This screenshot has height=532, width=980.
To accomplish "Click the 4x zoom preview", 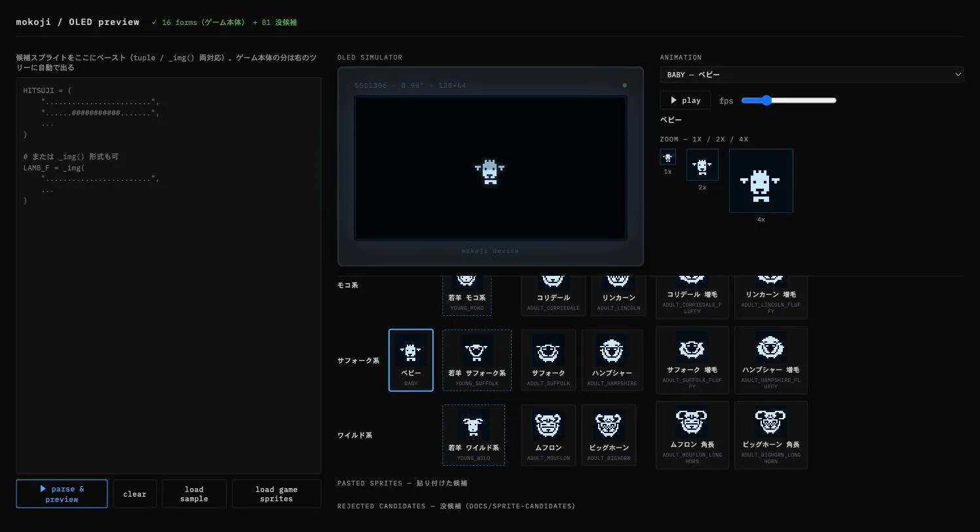I will 761,181.
